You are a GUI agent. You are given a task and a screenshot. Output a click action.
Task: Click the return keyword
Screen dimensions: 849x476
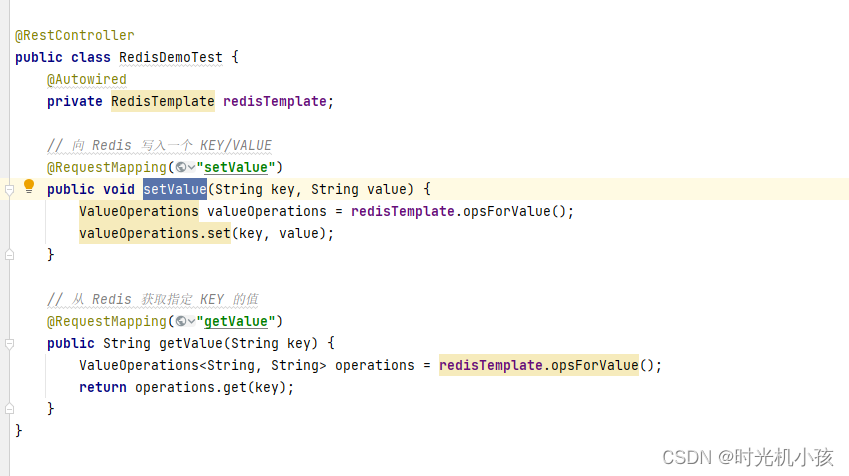tap(102, 388)
